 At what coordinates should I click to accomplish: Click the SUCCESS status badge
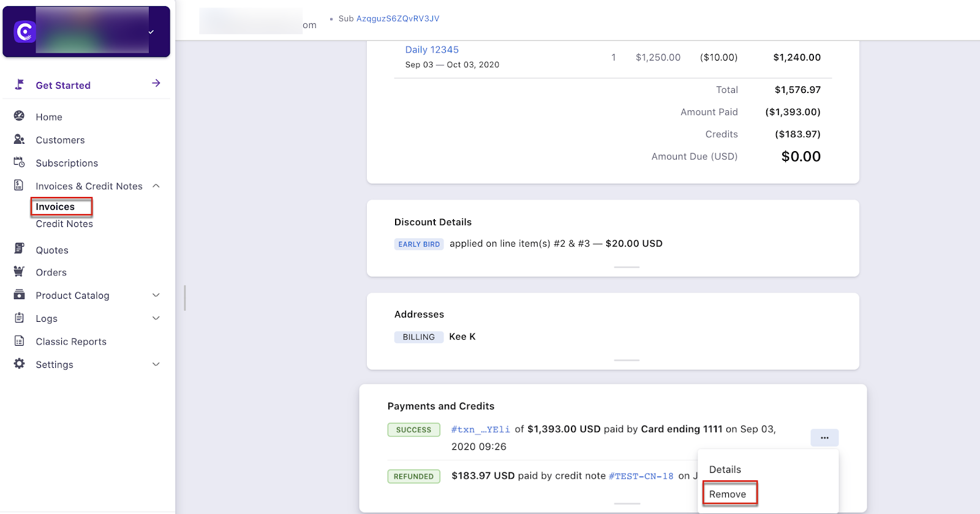[414, 430]
